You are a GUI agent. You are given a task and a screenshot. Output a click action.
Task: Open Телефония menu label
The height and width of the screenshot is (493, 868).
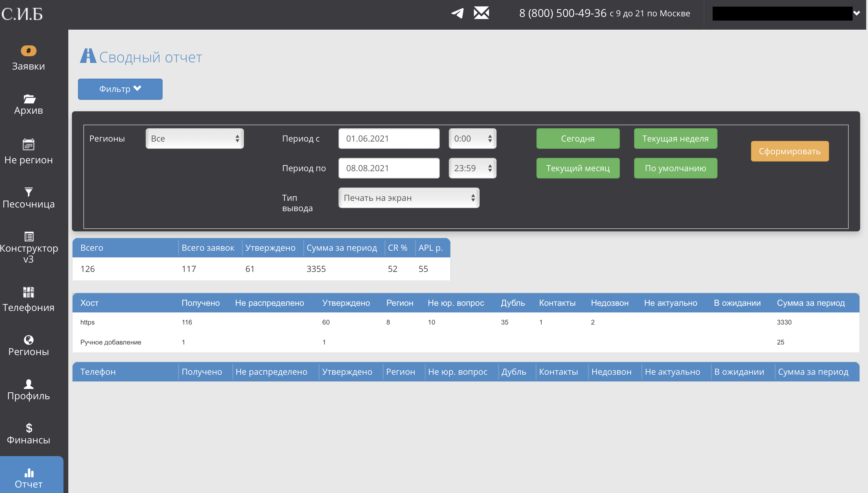click(x=28, y=308)
